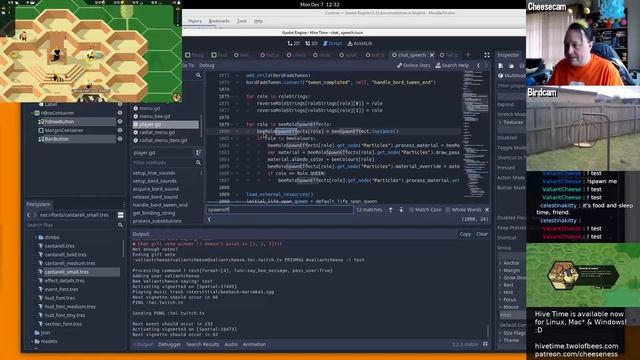Open Search Help in script editor
The width and height of the screenshot is (640, 360).
tap(452, 65)
